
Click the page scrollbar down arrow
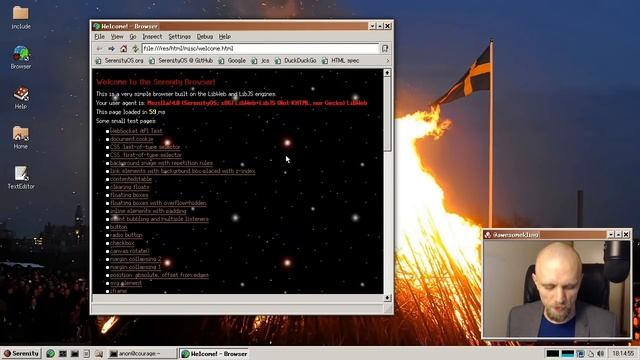[387, 298]
